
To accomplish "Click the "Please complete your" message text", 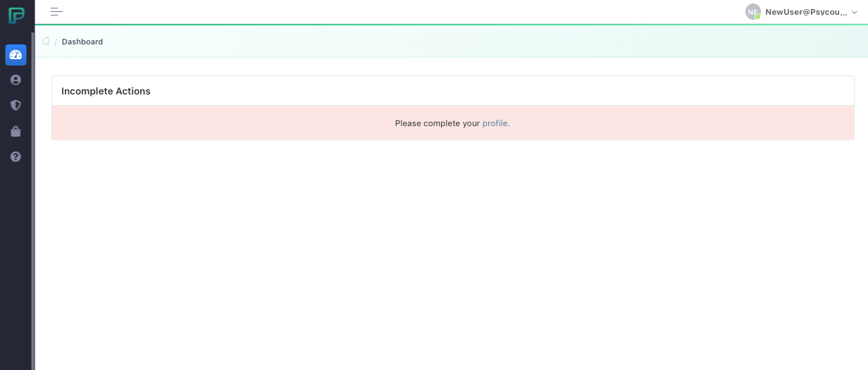I will [x=437, y=123].
